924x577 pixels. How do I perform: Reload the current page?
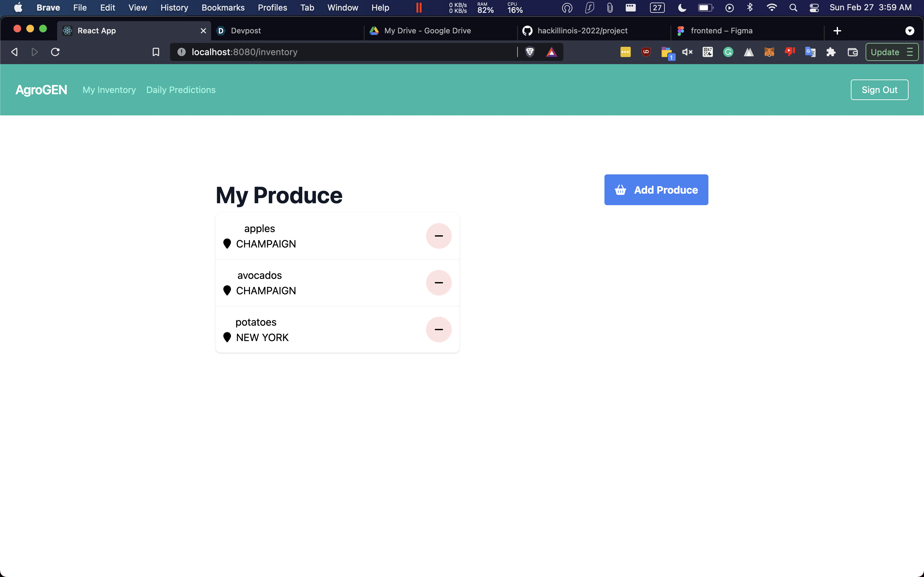click(56, 52)
